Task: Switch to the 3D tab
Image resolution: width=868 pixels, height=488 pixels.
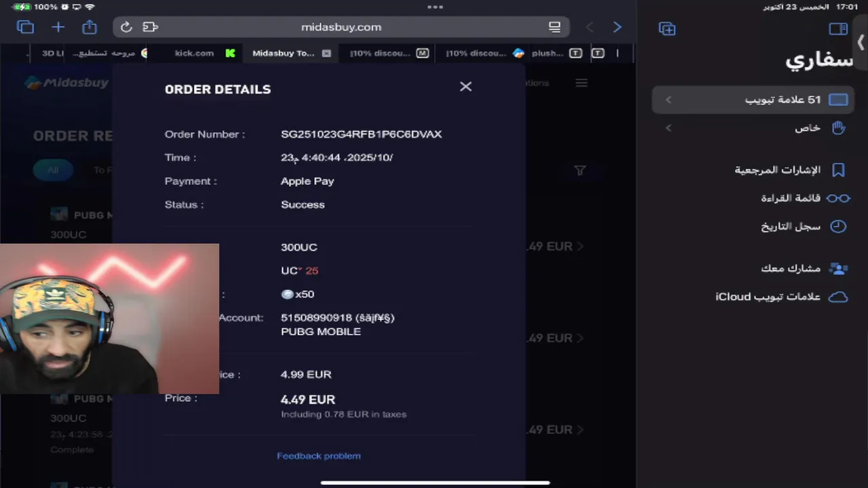Action: click(x=53, y=53)
